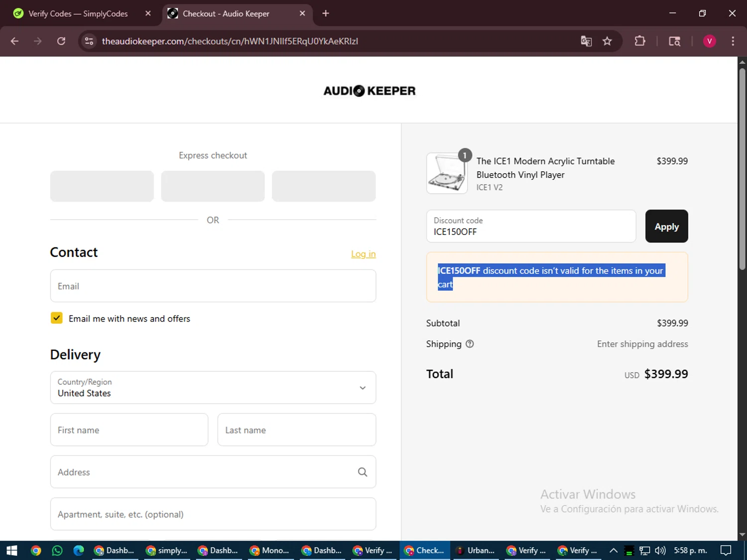This screenshot has width=747, height=560.
Task: Focus the Last name field
Action: [x=297, y=430]
